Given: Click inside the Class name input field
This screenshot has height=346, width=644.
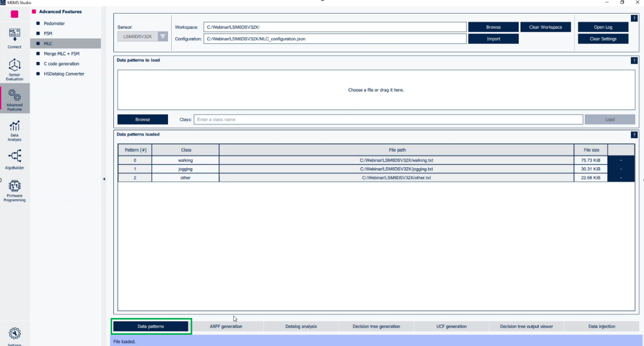Looking at the screenshot, I should click(389, 119).
